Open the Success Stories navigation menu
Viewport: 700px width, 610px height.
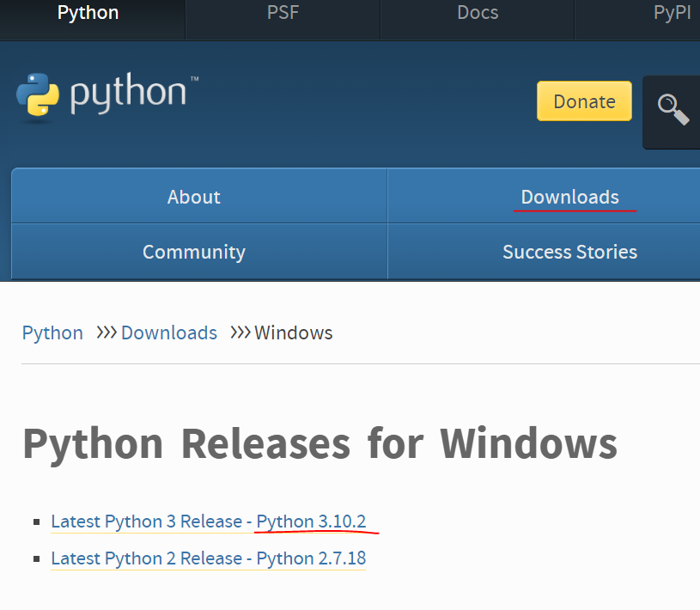click(x=569, y=252)
